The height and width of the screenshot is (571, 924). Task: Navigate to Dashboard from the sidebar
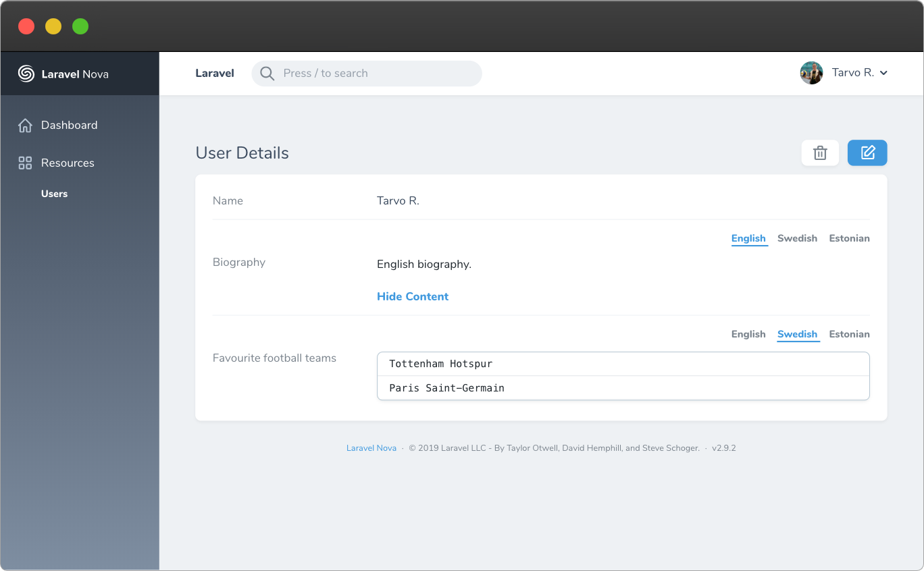[x=69, y=125]
